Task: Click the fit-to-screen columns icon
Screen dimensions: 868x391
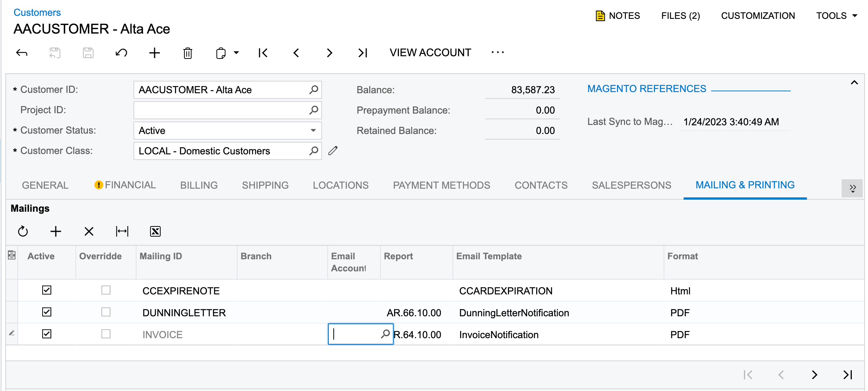Action: (122, 231)
